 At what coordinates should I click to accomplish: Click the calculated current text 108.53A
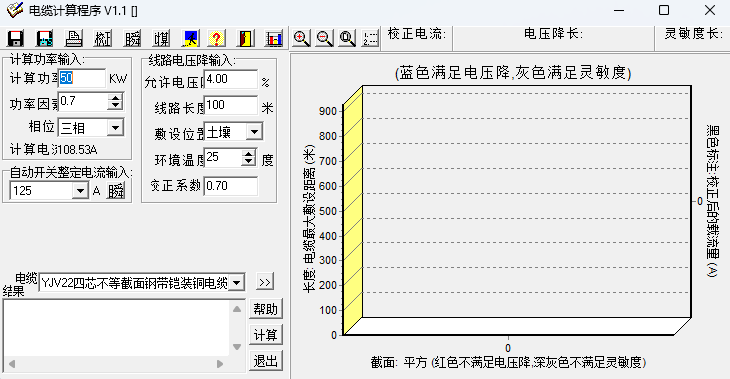click(78, 150)
